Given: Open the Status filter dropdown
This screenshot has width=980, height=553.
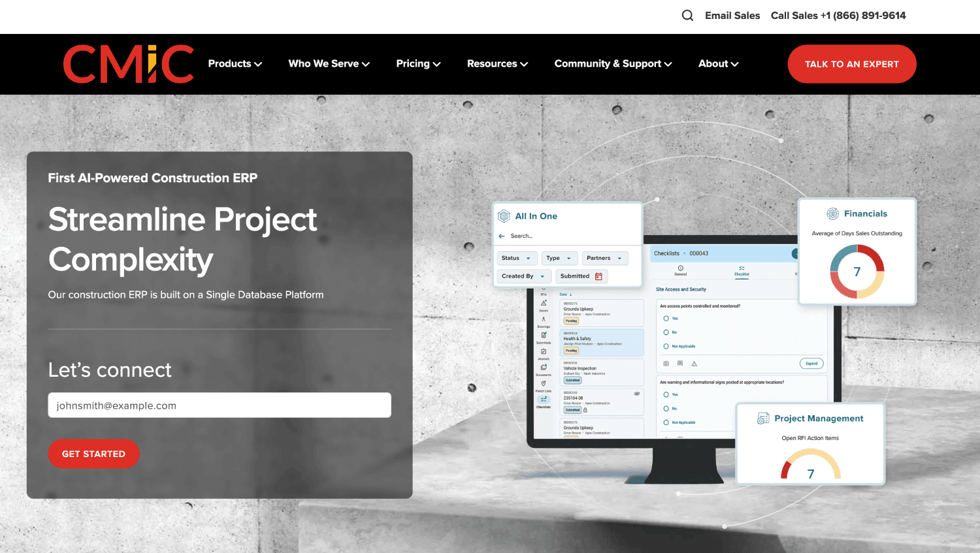Looking at the screenshot, I should [517, 259].
